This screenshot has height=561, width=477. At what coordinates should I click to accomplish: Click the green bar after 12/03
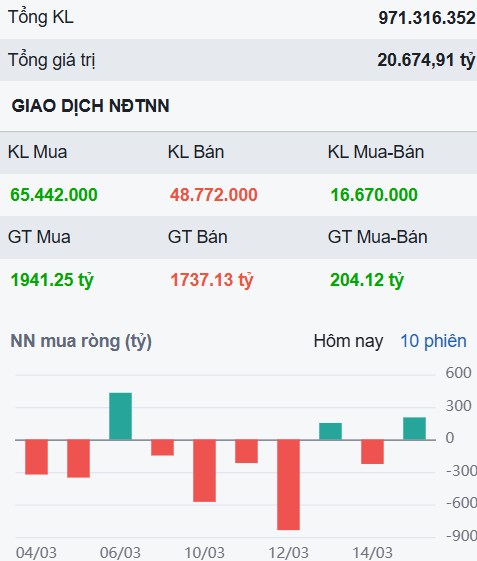click(x=331, y=431)
